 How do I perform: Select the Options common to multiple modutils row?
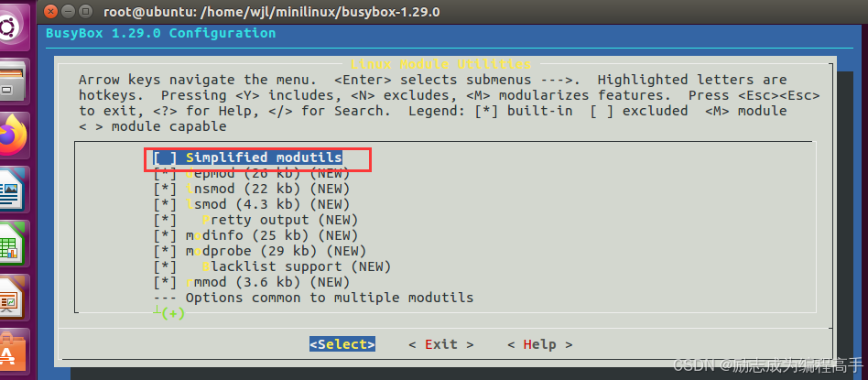click(313, 298)
